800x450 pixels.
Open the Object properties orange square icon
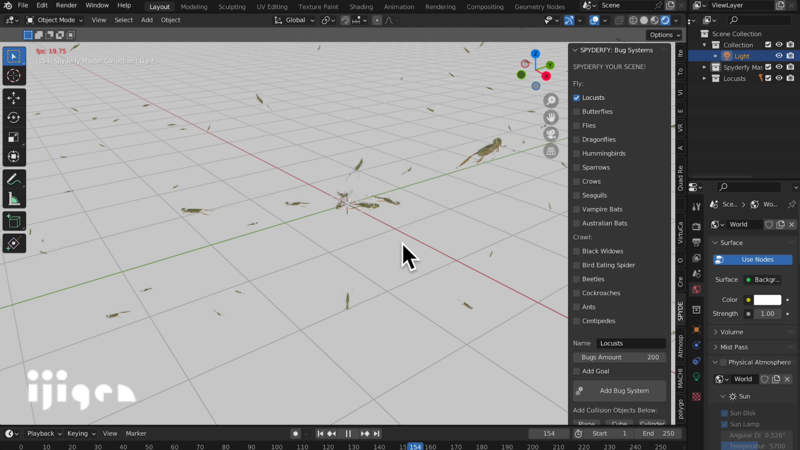click(x=696, y=330)
